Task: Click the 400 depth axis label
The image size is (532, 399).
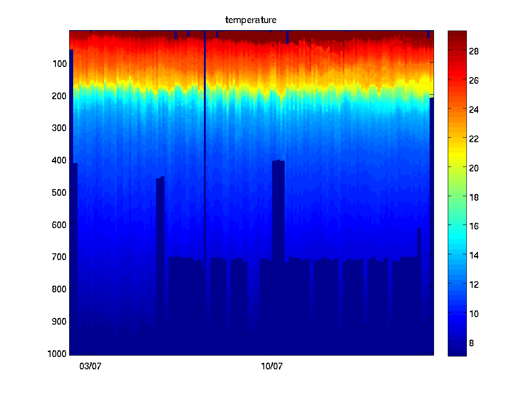Action: click(x=59, y=159)
